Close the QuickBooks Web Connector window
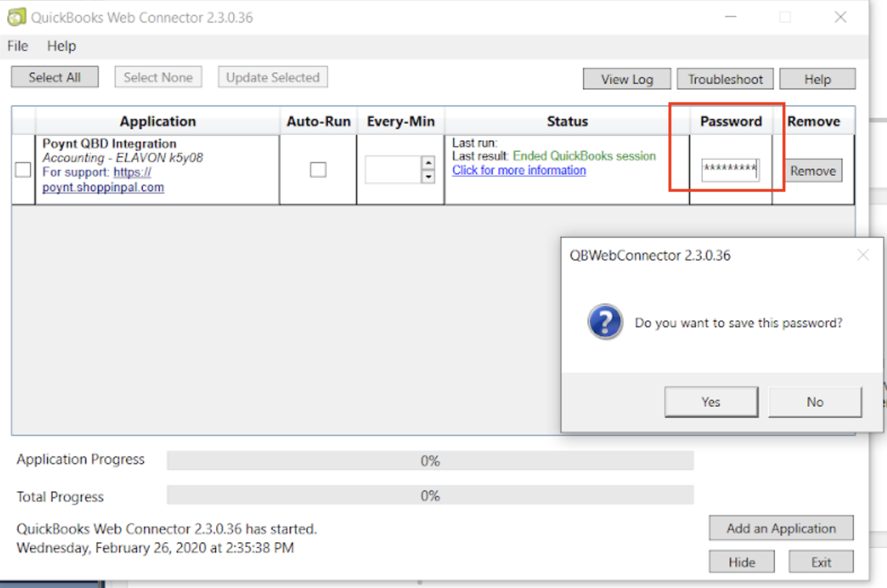Image resolution: width=887 pixels, height=588 pixels. [x=840, y=17]
